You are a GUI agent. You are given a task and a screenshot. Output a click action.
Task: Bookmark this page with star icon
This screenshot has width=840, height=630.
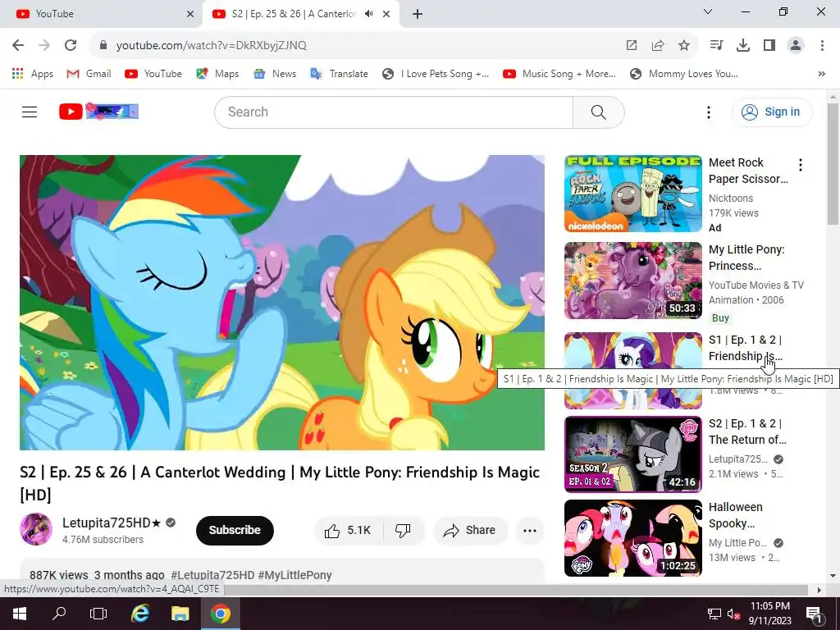pos(683,46)
